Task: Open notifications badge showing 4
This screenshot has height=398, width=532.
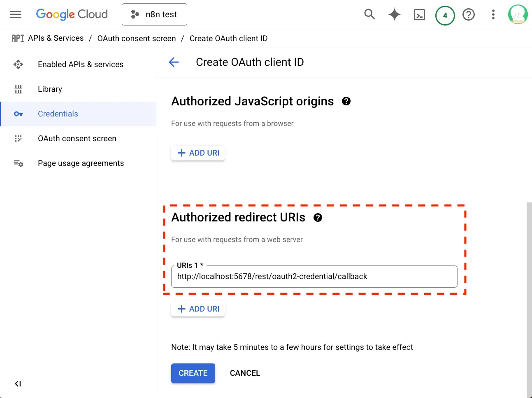Action: point(445,15)
